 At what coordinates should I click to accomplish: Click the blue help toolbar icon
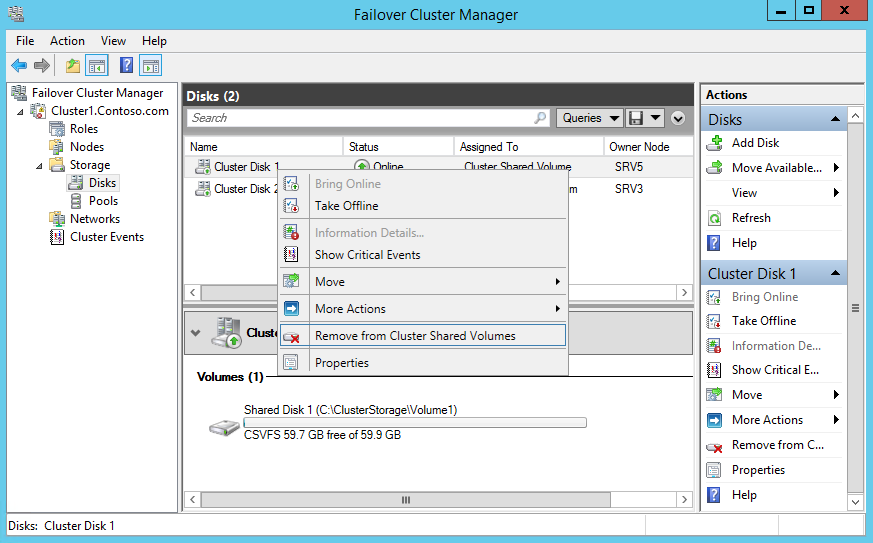126,66
